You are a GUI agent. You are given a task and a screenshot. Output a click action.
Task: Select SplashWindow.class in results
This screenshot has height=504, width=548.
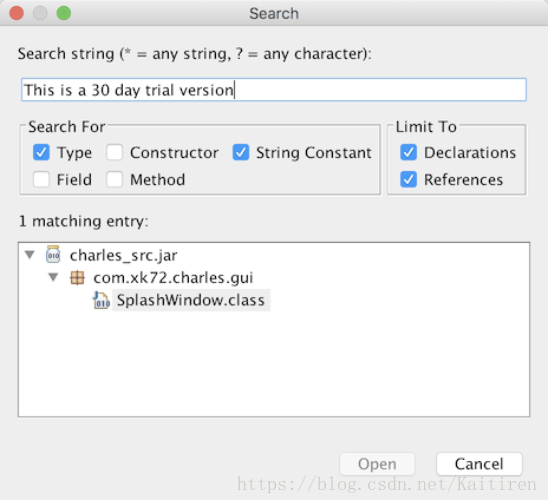click(x=191, y=300)
